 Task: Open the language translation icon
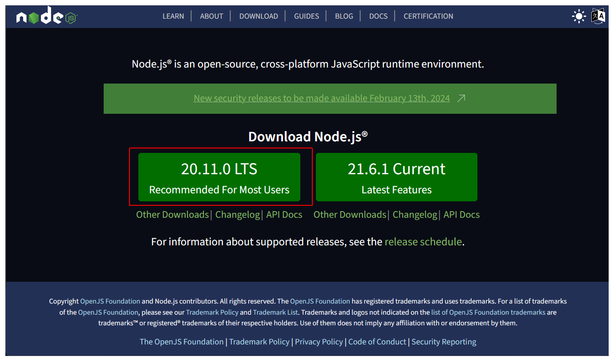coord(598,16)
